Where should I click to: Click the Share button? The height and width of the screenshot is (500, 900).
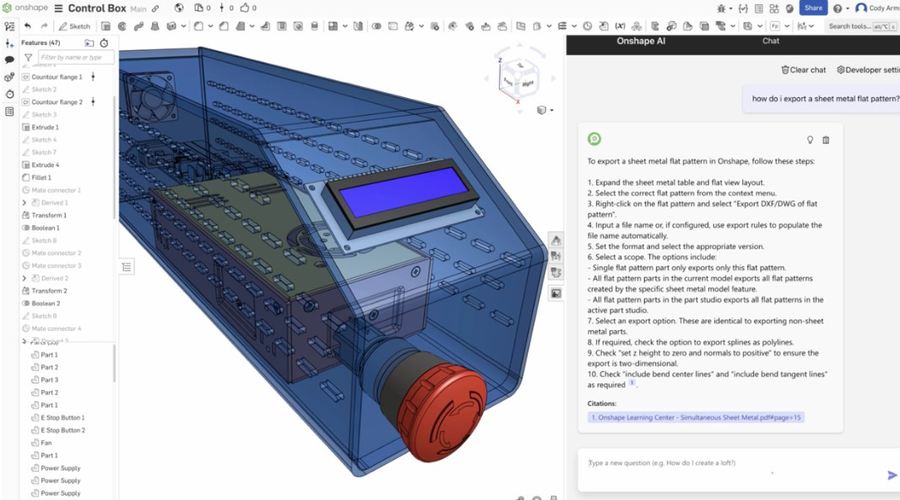pos(812,8)
